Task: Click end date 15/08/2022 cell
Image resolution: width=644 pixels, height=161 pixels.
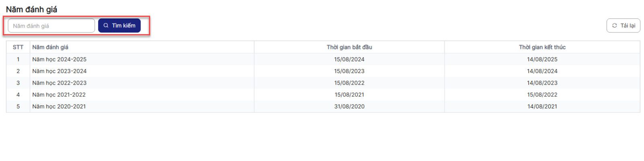Action: point(542,95)
